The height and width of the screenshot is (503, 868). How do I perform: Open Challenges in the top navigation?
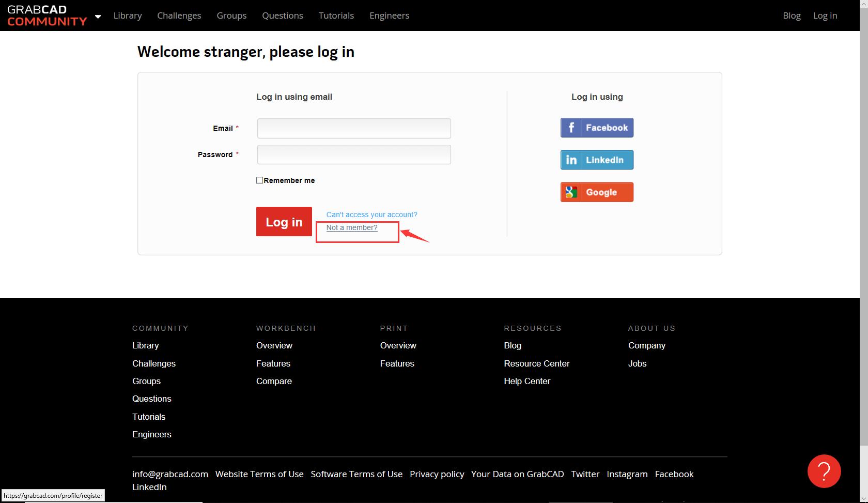coord(179,16)
